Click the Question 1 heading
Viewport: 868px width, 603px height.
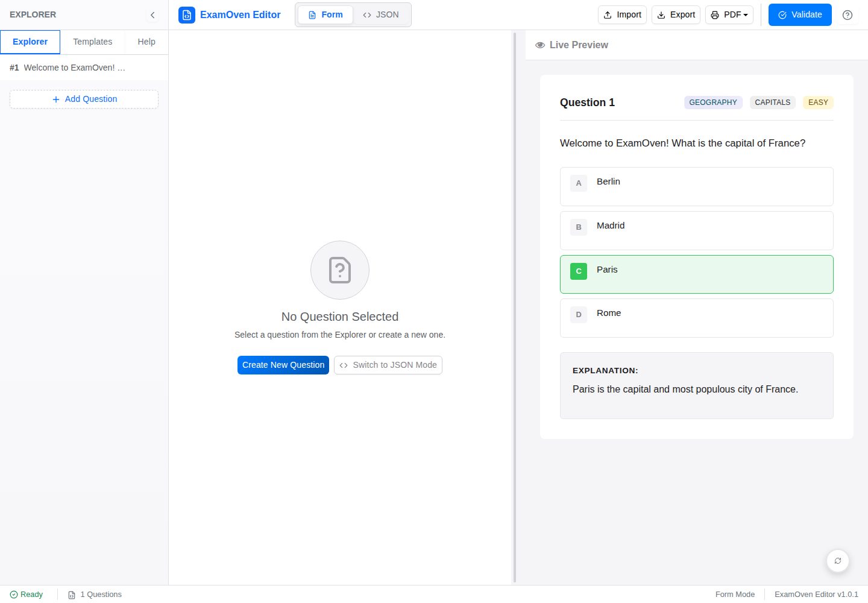pyautogui.click(x=587, y=103)
